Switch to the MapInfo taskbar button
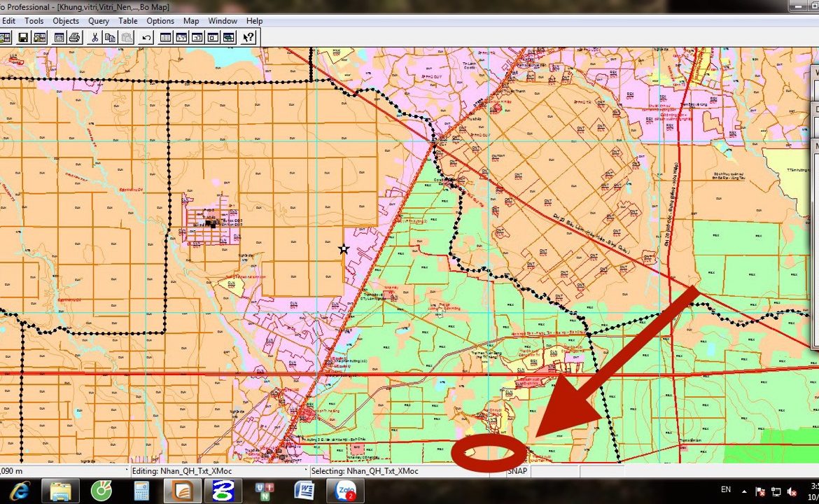 [x=182, y=491]
